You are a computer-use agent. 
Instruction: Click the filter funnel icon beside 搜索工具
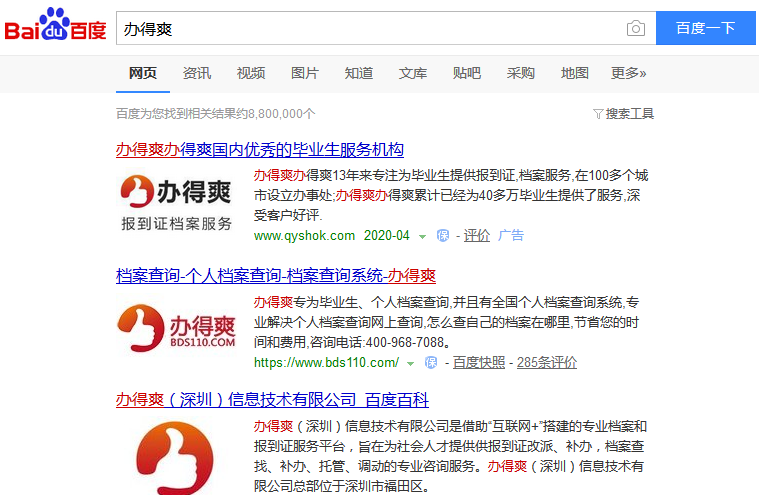pyautogui.click(x=598, y=114)
